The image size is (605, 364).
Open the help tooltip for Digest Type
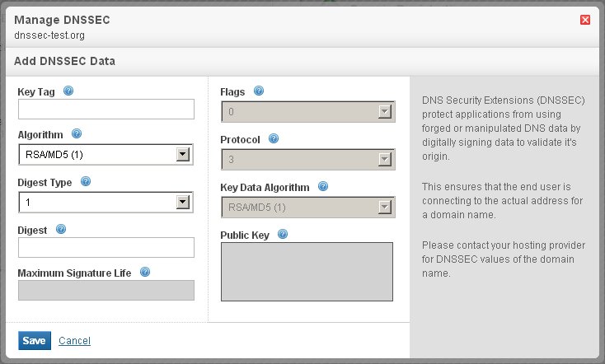[86, 181]
